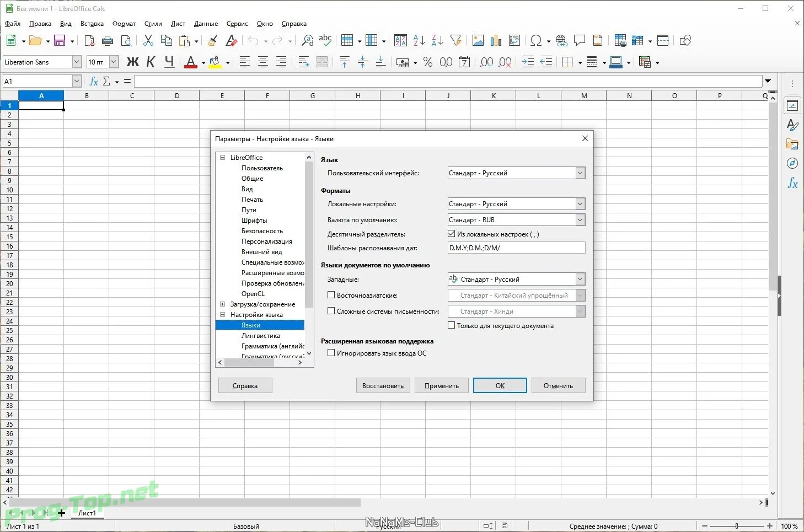Open the Правка menu
Screen dimensions: 804x532
[40, 24]
